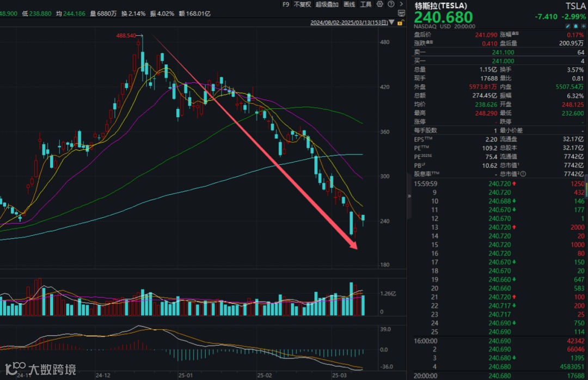The image size is (588, 380).
Task: Click the 均 244.186 header value
Action: pos(70,14)
